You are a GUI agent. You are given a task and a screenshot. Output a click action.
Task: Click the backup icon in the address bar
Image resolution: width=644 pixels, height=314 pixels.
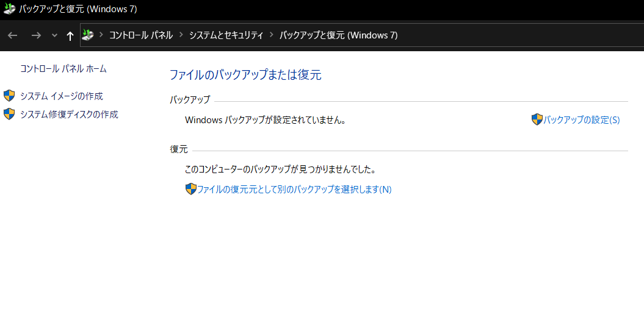coord(87,35)
